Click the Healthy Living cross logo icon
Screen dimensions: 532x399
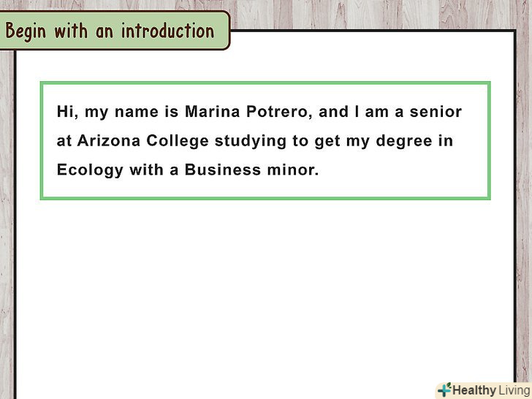[444, 389]
